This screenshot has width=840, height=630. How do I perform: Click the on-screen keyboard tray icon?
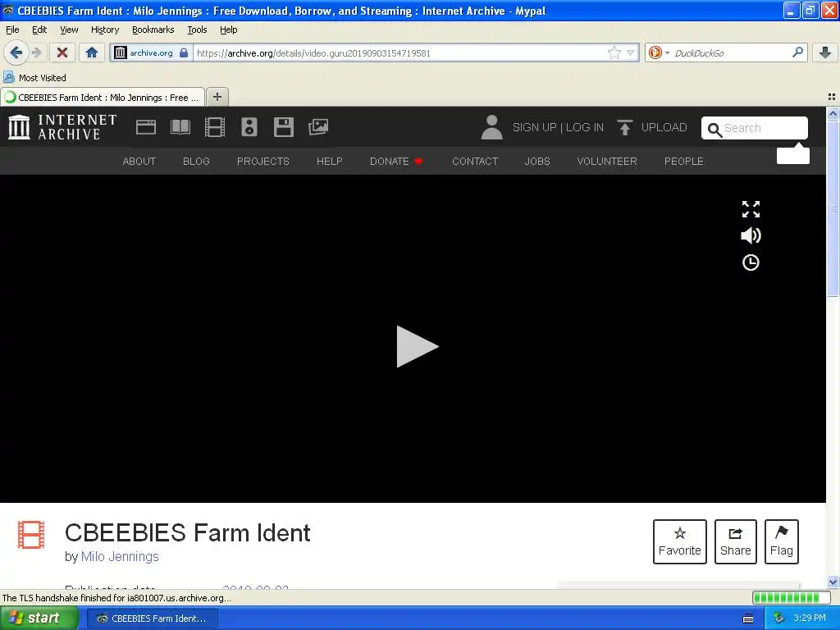tap(748, 619)
